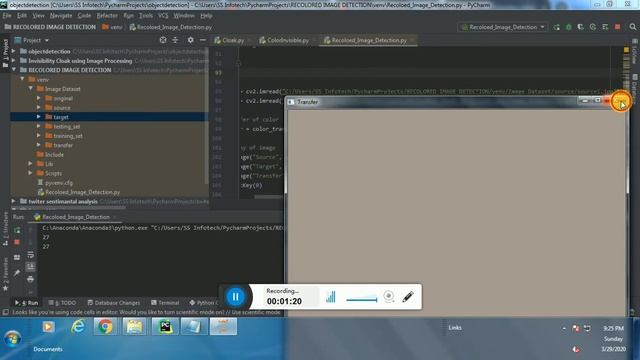640x360 pixels.
Task: Expand the Scripts folder
Action: pyautogui.click(x=31, y=173)
